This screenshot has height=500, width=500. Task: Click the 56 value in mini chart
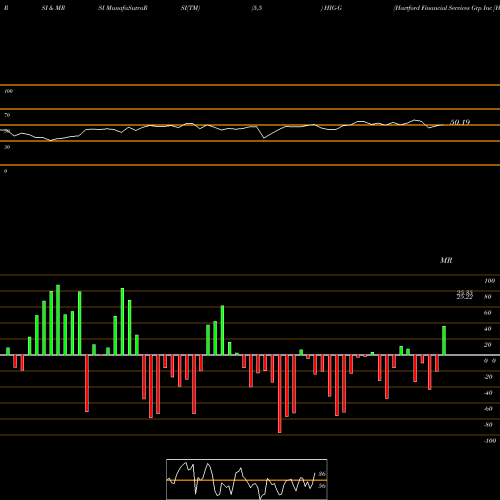coord(322,486)
